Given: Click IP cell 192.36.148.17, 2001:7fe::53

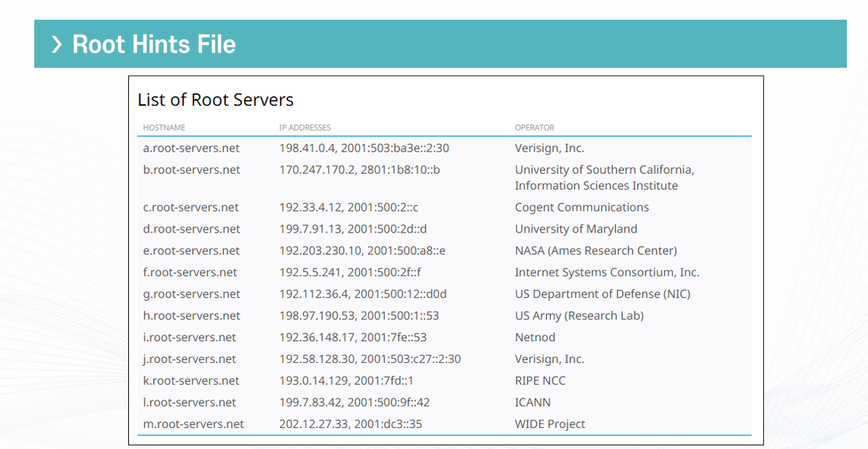Looking at the screenshot, I should [353, 337].
